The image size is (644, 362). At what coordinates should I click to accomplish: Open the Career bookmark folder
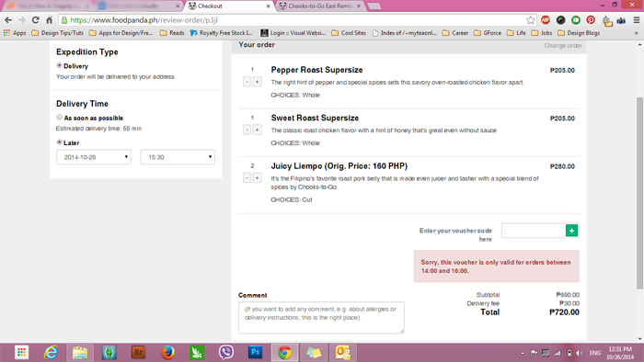455,33
